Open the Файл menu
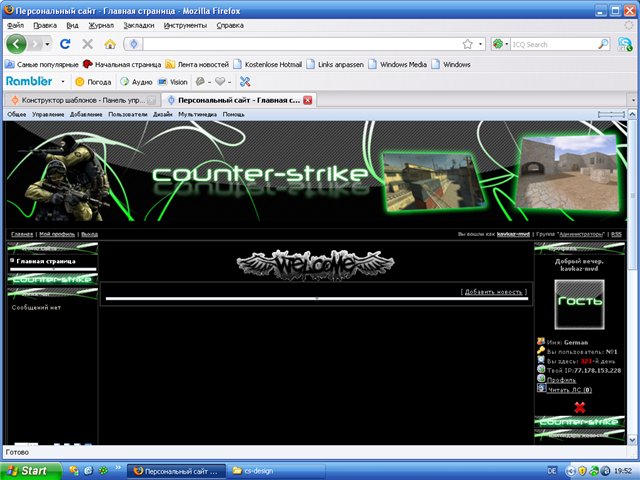This screenshot has width=640, height=480. (x=15, y=25)
